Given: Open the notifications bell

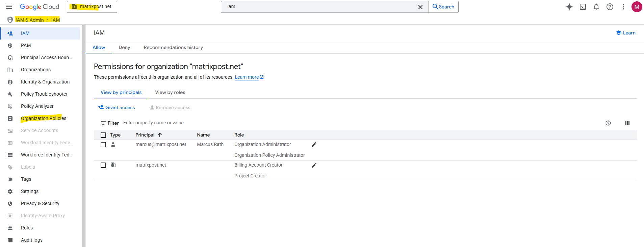Looking at the screenshot, I should point(596,7).
